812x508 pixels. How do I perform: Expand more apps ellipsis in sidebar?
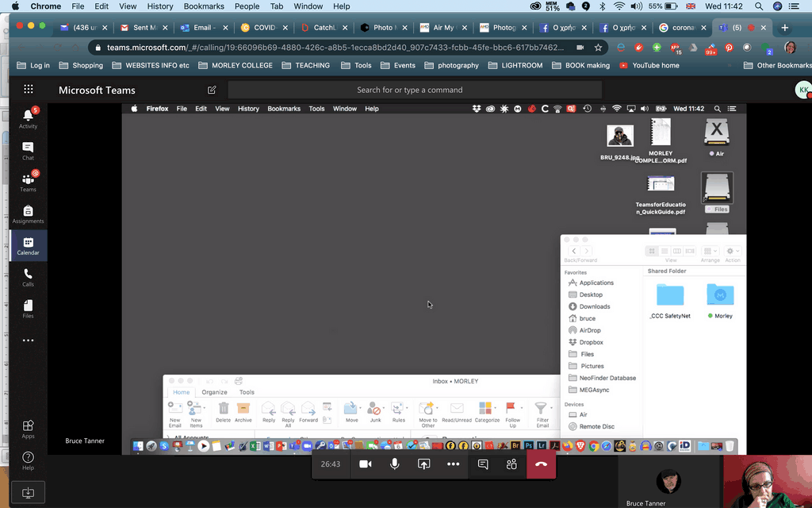[x=29, y=341]
